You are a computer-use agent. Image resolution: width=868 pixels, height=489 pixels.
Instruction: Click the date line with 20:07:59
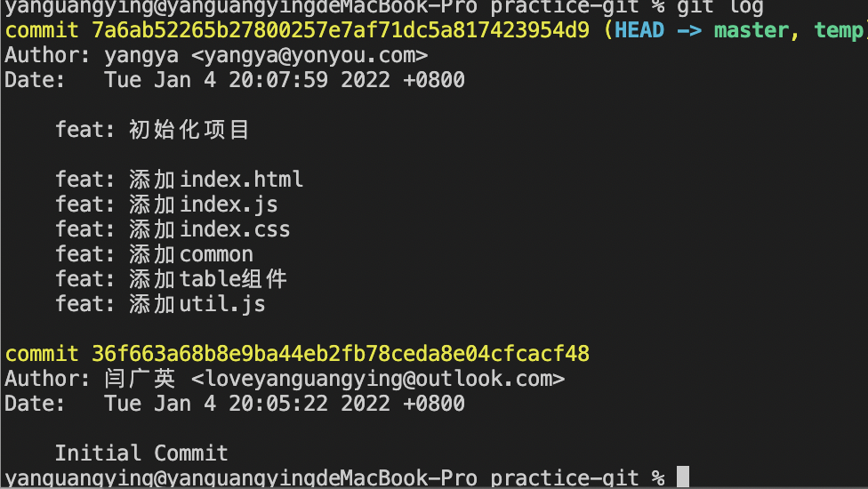pos(235,80)
